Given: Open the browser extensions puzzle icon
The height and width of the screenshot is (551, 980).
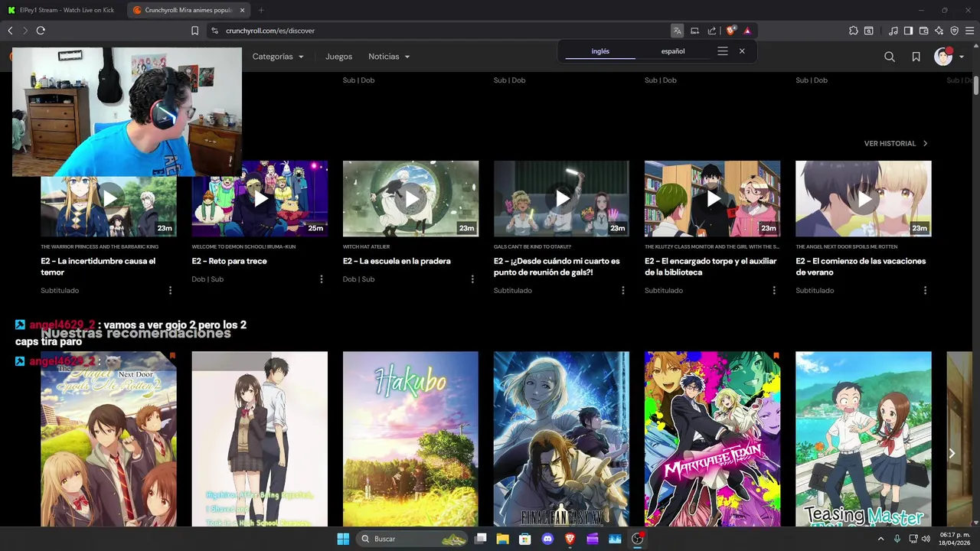Looking at the screenshot, I should coord(854,31).
